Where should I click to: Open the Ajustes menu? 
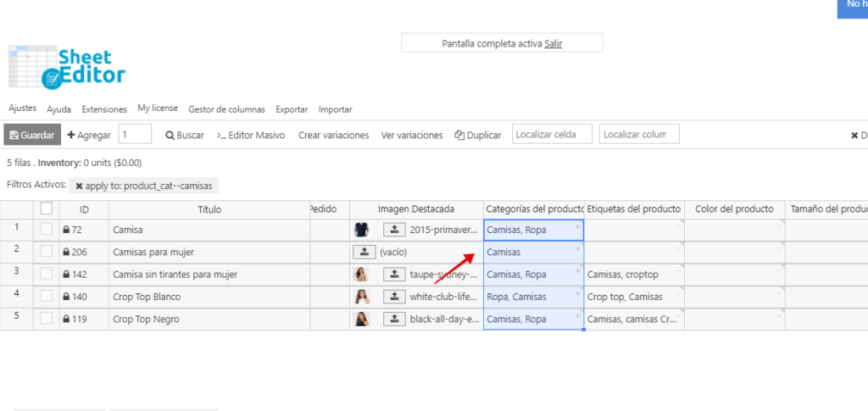point(23,108)
